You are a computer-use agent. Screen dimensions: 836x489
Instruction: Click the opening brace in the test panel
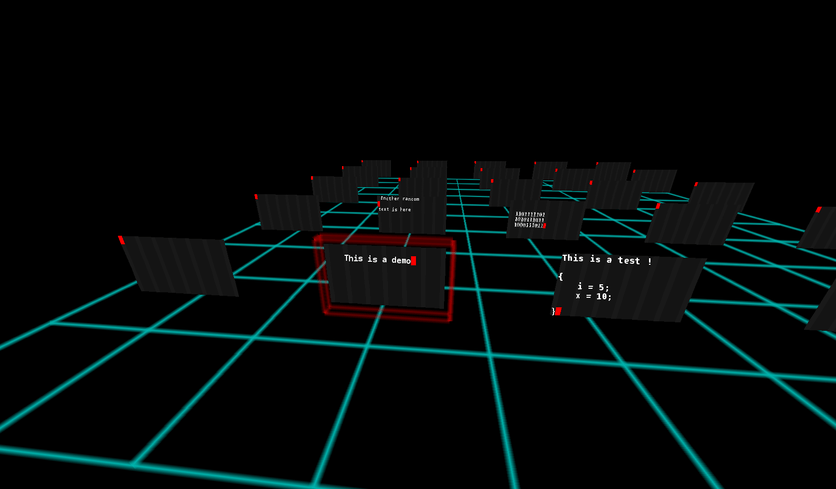561,276
